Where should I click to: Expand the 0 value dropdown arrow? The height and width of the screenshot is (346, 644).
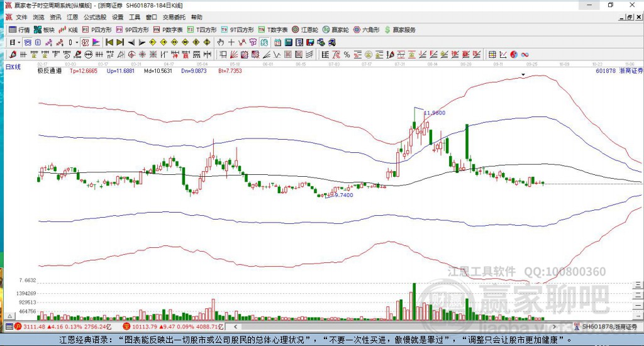(x=76, y=42)
